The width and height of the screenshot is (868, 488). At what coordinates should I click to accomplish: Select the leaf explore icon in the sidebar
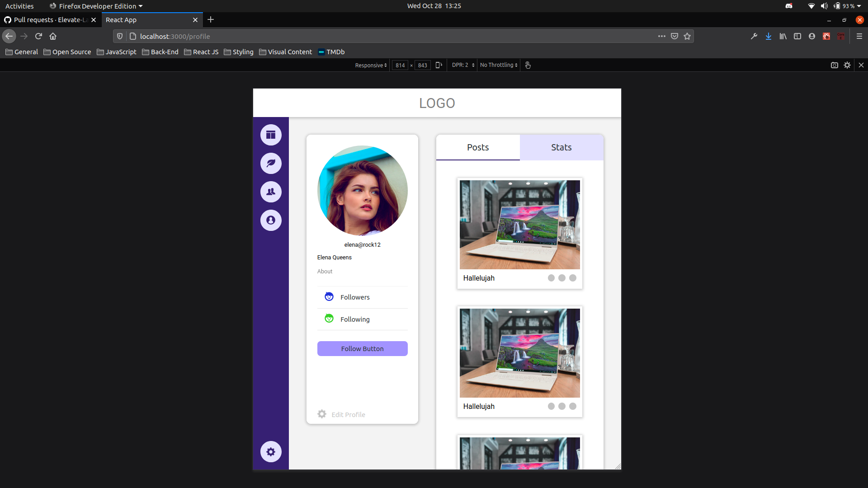pos(271,163)
